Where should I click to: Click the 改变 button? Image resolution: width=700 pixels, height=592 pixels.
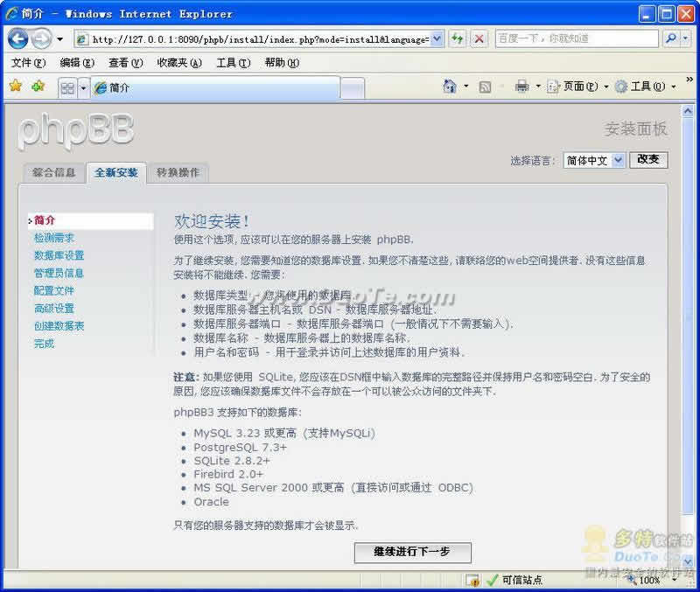[x=648, y=160]
